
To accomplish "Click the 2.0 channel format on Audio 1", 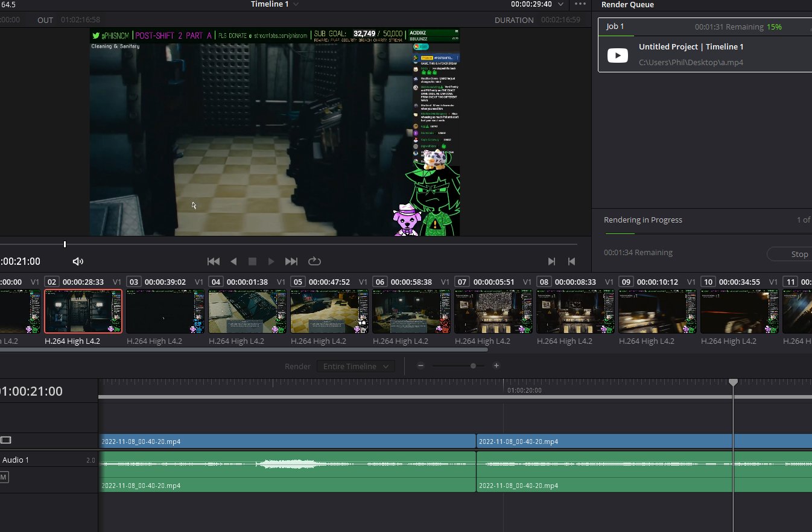I will pos(90,460).
